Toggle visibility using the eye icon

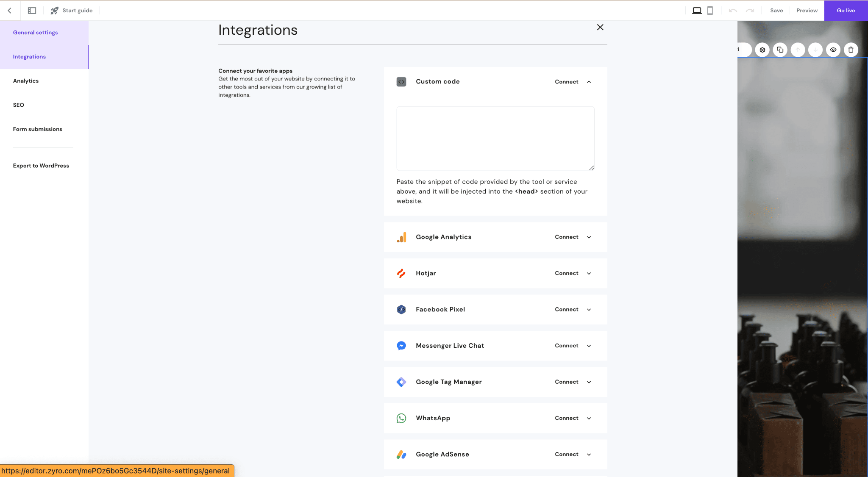833,49
